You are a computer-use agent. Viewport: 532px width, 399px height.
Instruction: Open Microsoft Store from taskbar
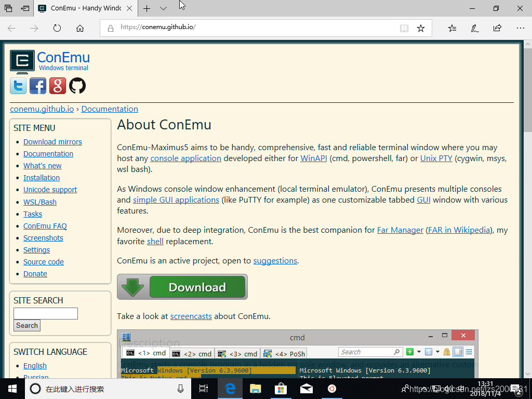281,389
